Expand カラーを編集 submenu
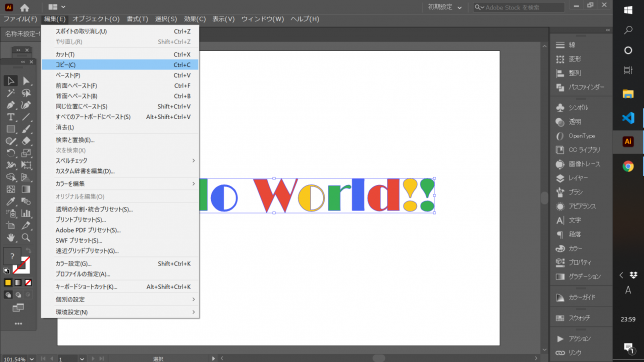Screen dimensions: 644x362 [x=120, y=184]
